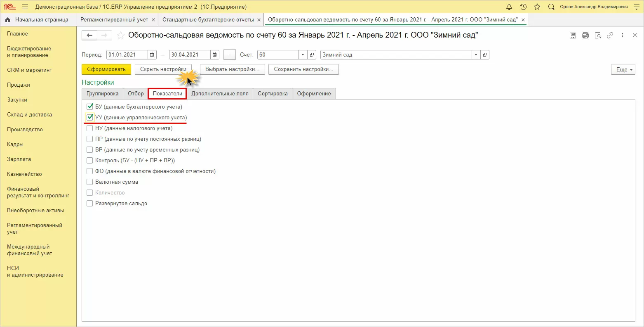Open service settings icon beside user name
Viewport: 644px width, 327px height.
636,7
